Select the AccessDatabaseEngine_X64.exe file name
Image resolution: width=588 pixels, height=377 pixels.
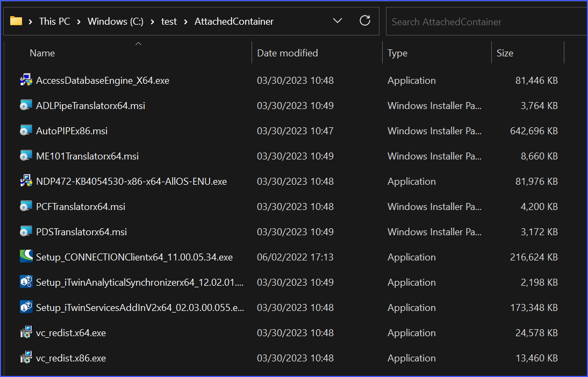pyautogui.click(x=102, y=81)
